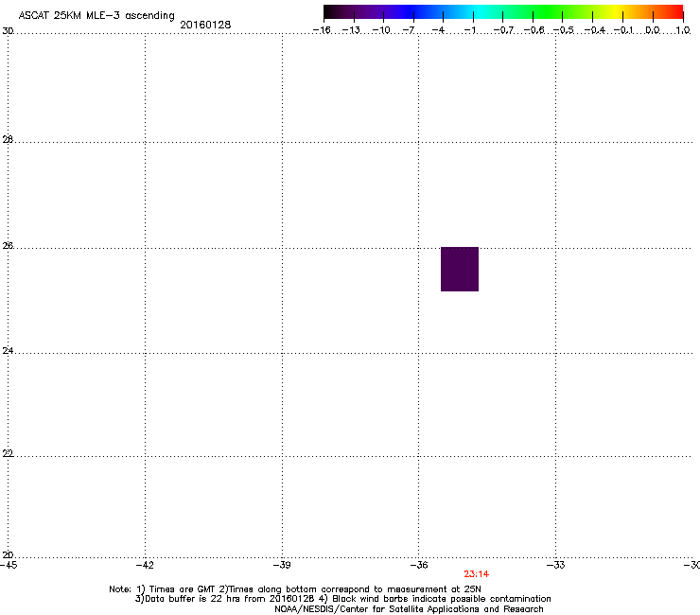This screenshot has height=615, width=700.
Task: Click the latitude label 26
Action: (x=8, y=246)
